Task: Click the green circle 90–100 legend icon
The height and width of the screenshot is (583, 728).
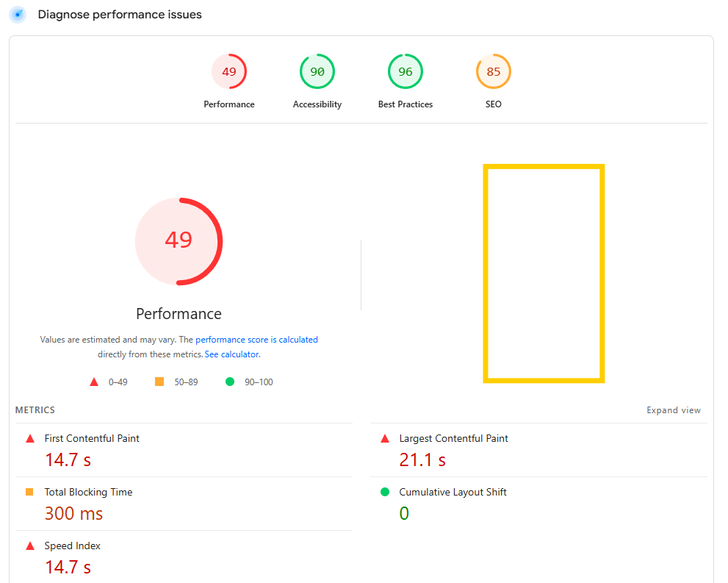Action: tap(230, 382)
